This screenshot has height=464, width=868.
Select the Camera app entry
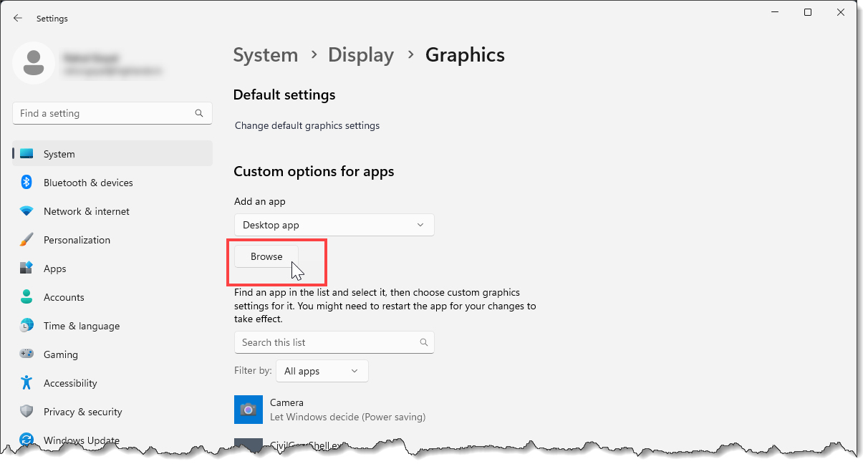308,409
